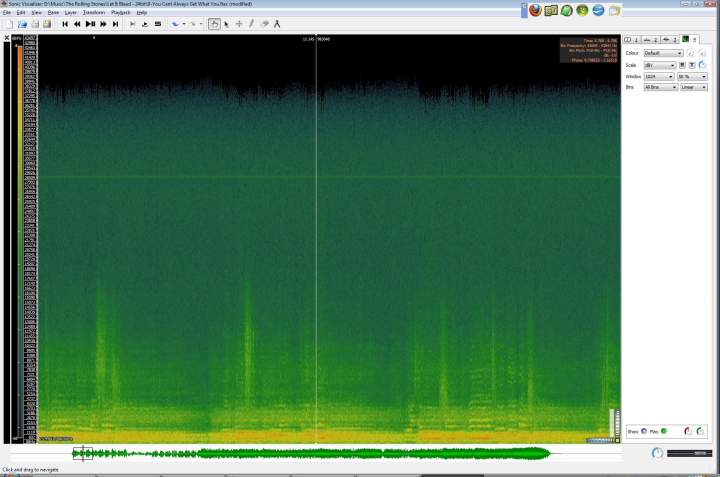This screenshot has height=477, width=720.
Task: Jump playback to the end
Action: [x=115, y=24]
